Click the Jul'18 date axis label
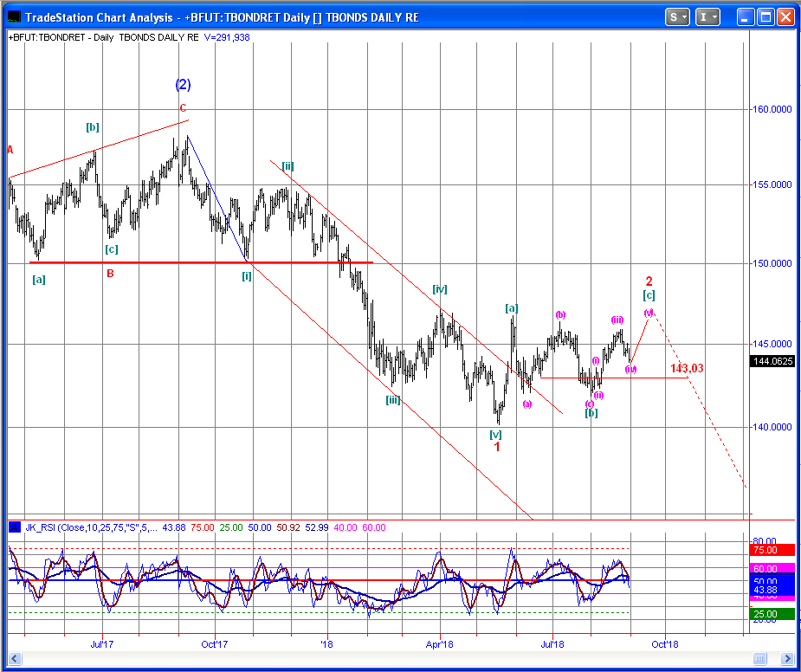801x672 pixels. (552, 644)
